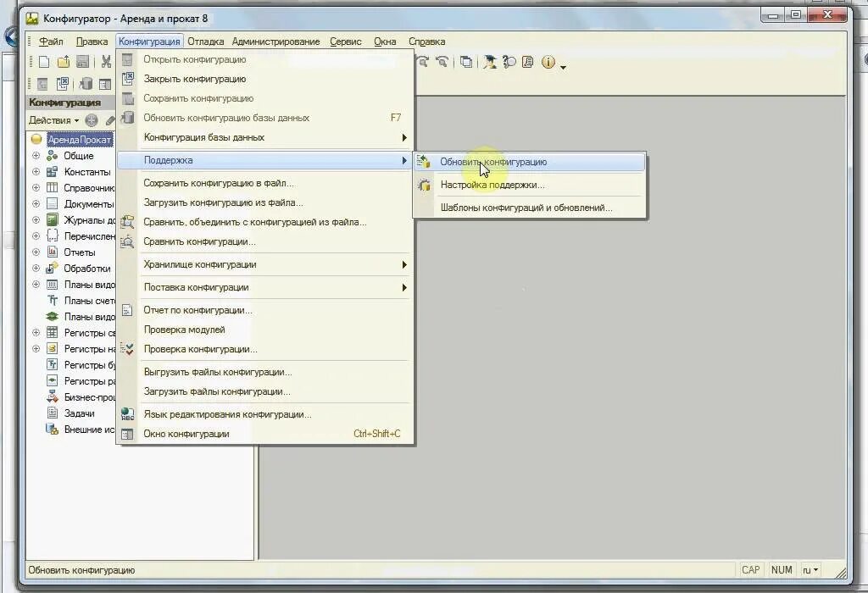Expand the Журналы документов tree node

[36, 219]
